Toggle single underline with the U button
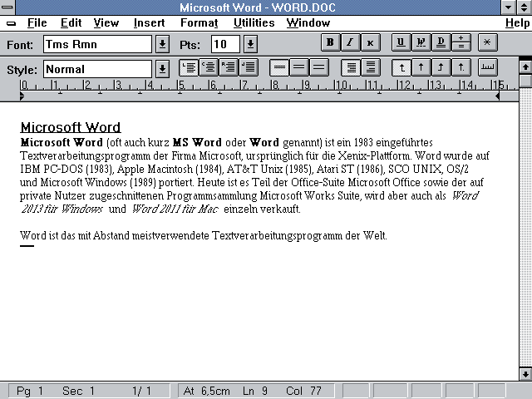This screenshot has height=399, width=532. 401,42
